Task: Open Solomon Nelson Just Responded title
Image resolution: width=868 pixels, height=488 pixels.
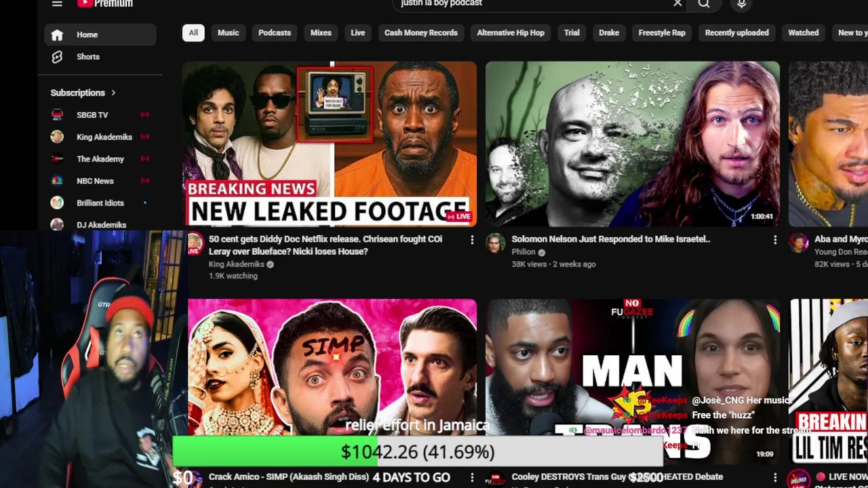Action: click(x=610, y=239)
